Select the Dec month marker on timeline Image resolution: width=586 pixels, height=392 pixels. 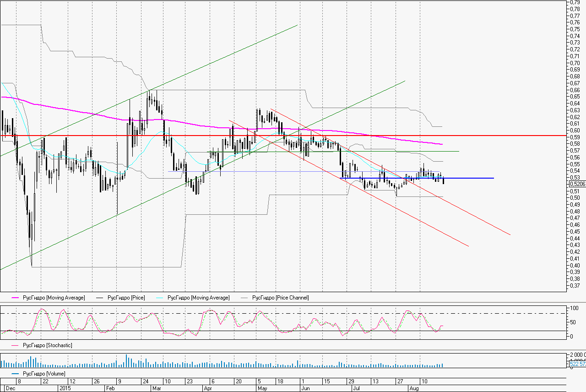click(x=10, y=388)
